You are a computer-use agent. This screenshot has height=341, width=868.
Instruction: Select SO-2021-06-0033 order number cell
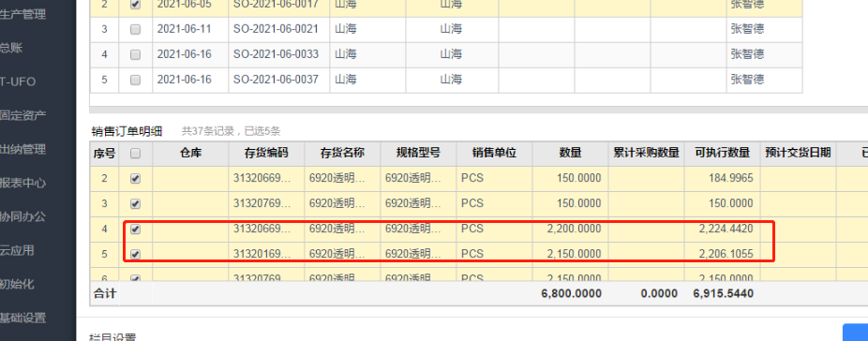[x=279, y=54]
